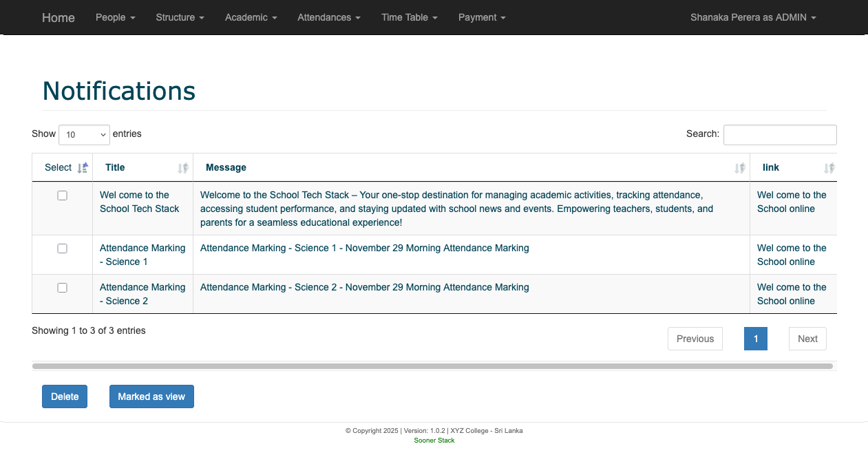The width and height of the screenshot is (868, 455).
Task: Check the Attendance Marking Science 2 row
Action: tap(62, 288)
